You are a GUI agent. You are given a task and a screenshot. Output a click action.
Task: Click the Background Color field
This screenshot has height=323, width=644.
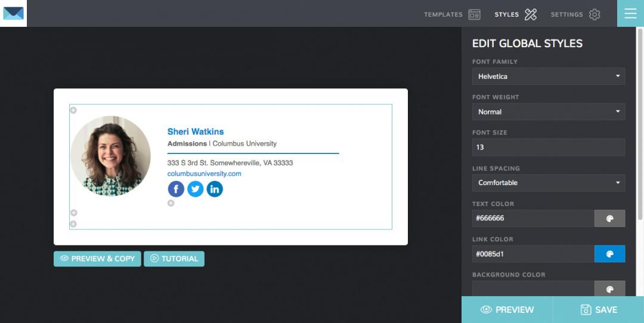533,289
